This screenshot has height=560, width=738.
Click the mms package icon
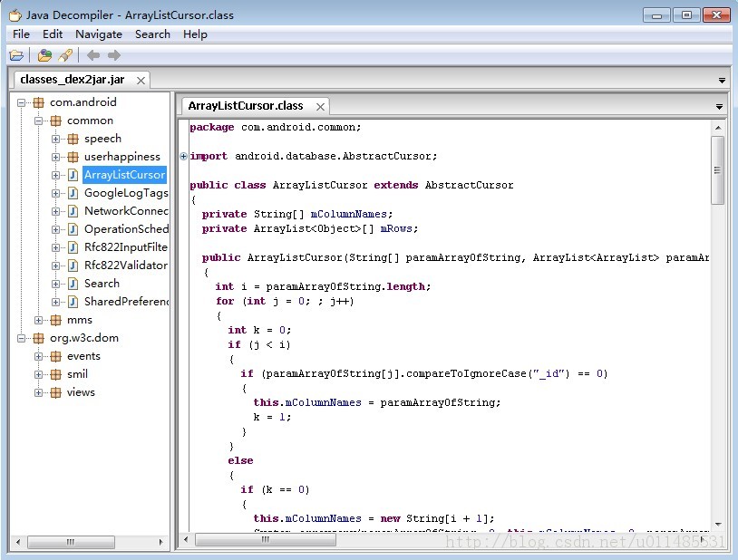55,320
